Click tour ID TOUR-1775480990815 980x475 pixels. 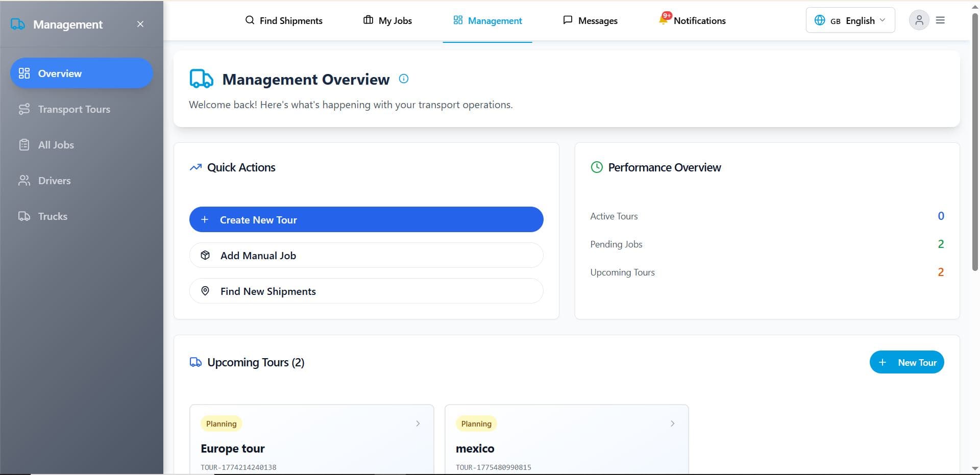[x=494, y=467]
